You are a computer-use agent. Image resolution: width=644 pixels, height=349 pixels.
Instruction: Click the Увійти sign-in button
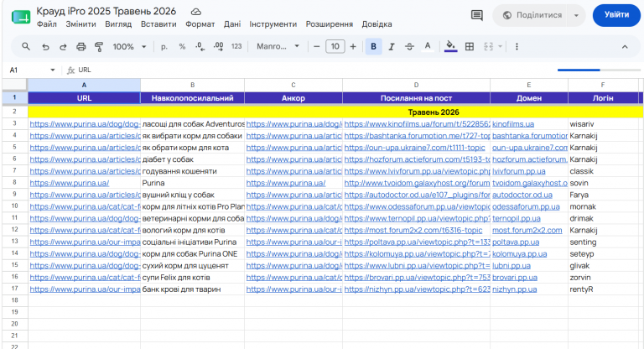616,15
